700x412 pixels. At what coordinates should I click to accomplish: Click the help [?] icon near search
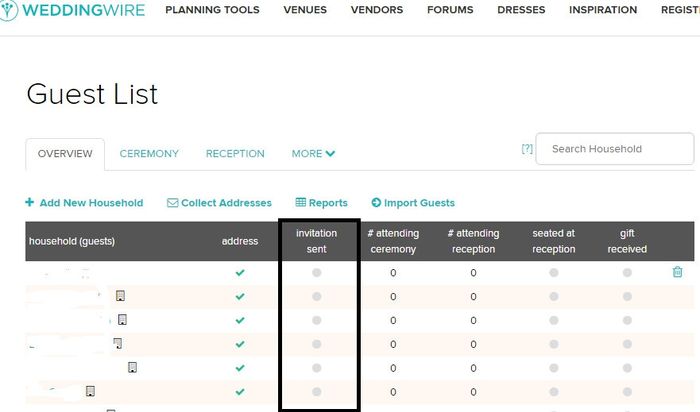point(527,149)
